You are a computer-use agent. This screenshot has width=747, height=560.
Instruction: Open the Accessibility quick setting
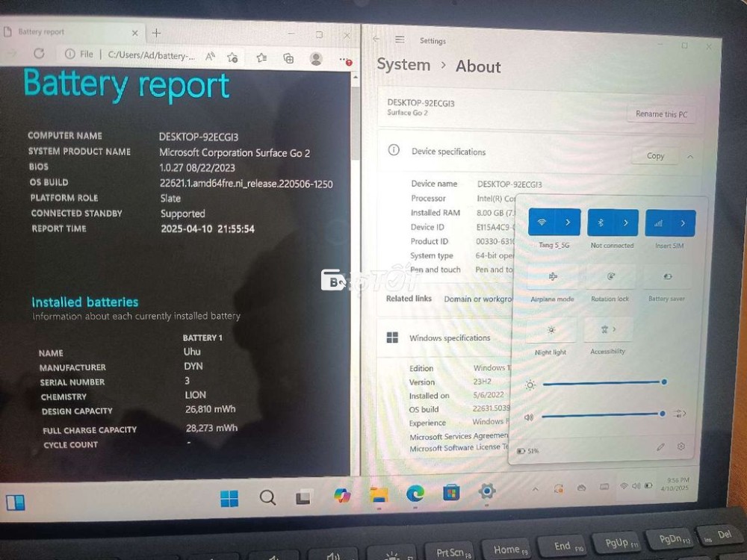pyautogui.click(x=608, y=329)
